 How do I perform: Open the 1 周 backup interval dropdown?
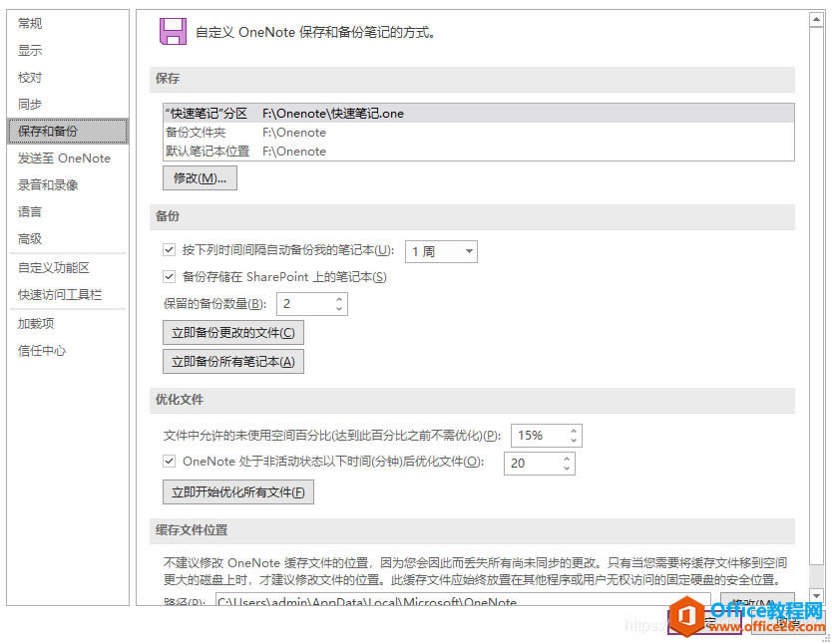pos(441,251)
